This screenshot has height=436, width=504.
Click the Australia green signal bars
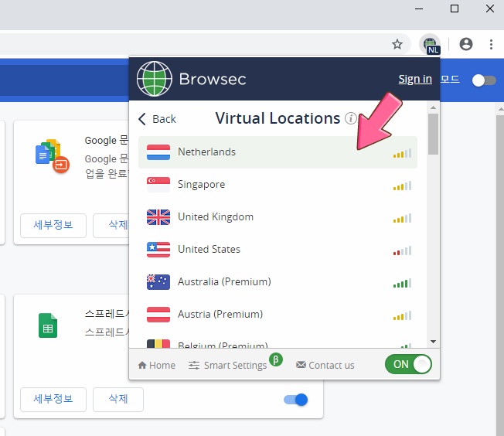pos(402,283)
